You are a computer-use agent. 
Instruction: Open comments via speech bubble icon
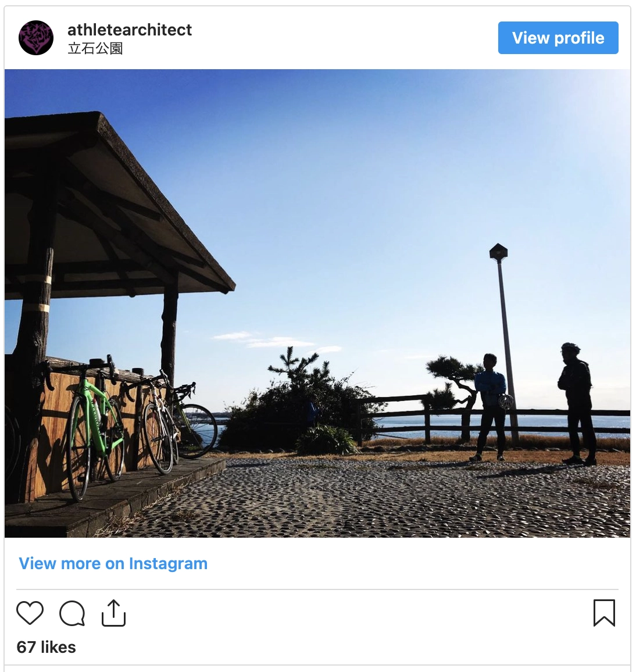(72, 613)
